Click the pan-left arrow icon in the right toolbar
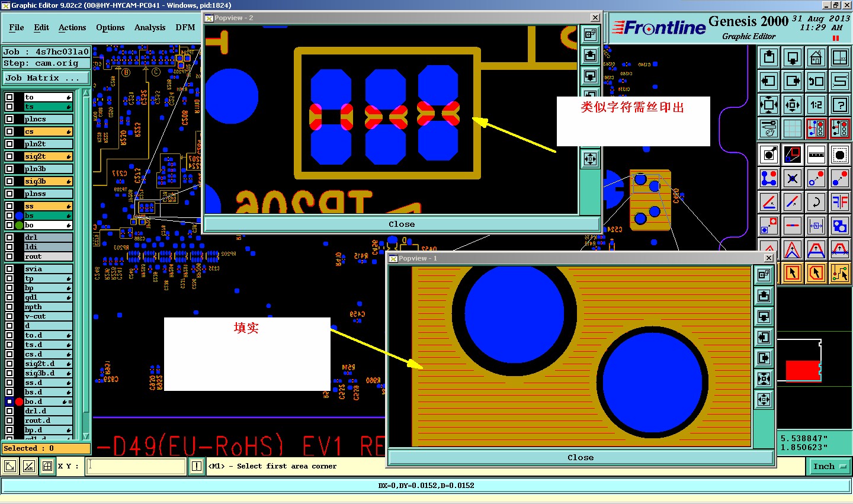This screenshot has height=504, width=853. tap(769, 81)
